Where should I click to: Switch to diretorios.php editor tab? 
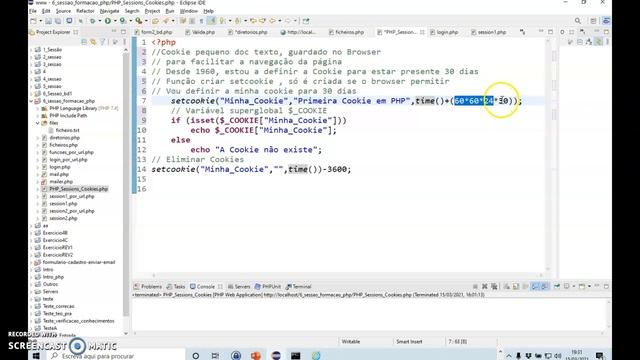pos(248,32)
